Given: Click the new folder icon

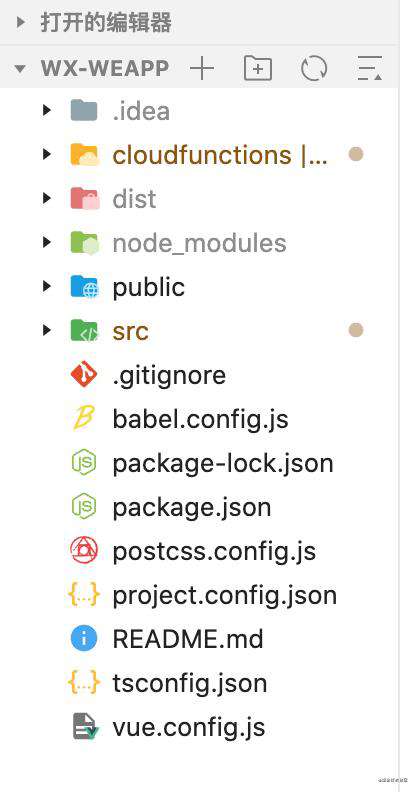Looking at the screenshot, I should pos(258,68).
